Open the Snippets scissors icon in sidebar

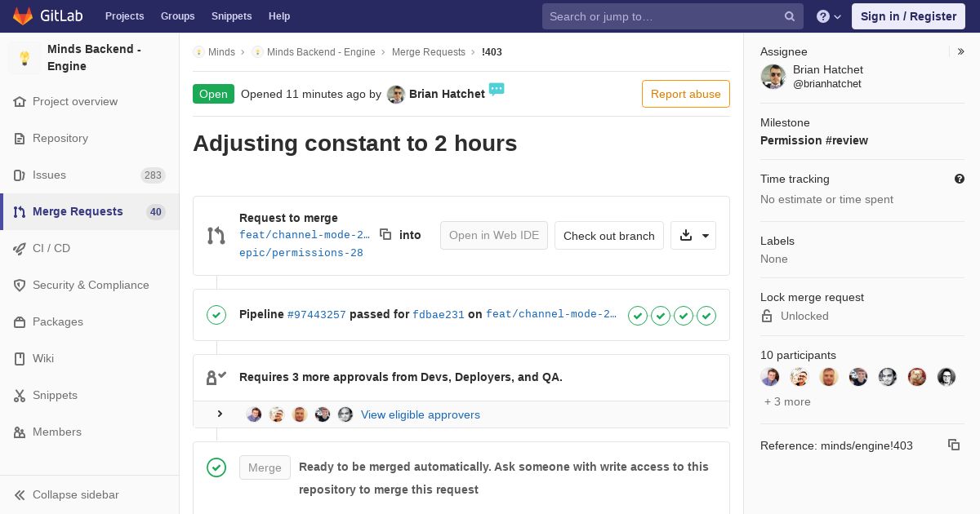20,396
